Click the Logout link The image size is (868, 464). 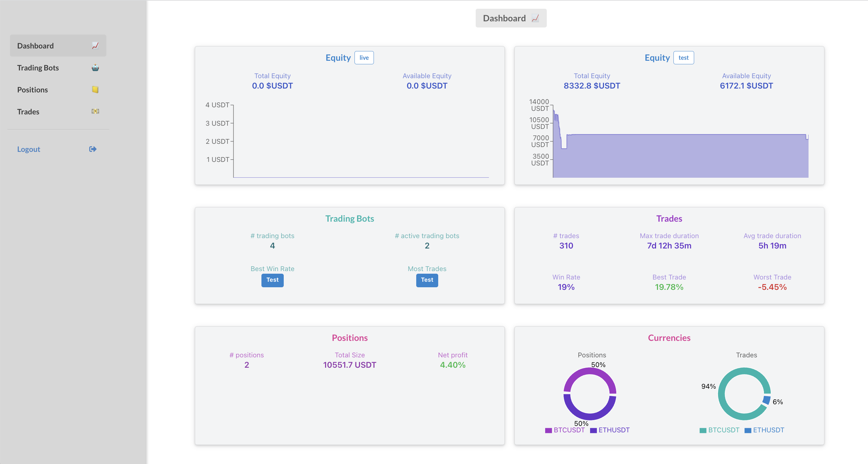[x=29, y=149]
